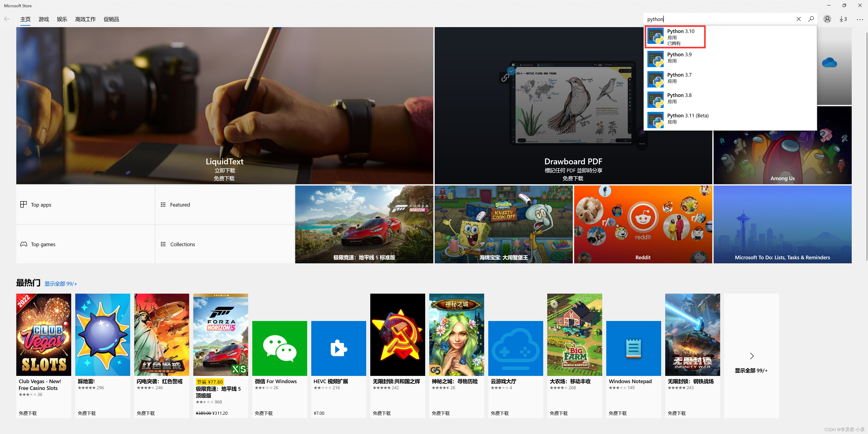Switch to the 促销品 tab
Image resolution: width=868 pixels, height=434 pixels.
click(x=111, y=19)
